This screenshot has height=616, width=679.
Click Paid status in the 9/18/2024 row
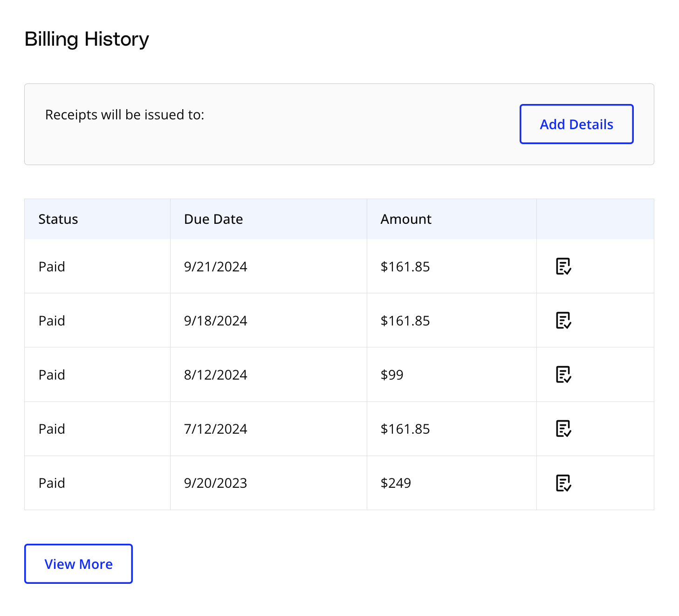click(52, 321)
